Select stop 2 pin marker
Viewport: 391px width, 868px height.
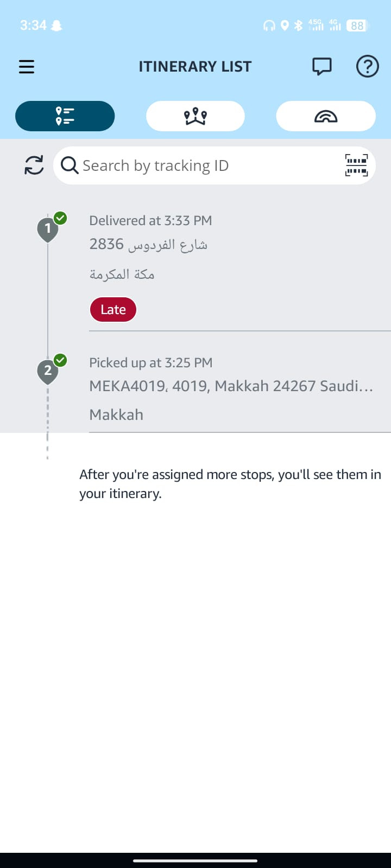48,372
